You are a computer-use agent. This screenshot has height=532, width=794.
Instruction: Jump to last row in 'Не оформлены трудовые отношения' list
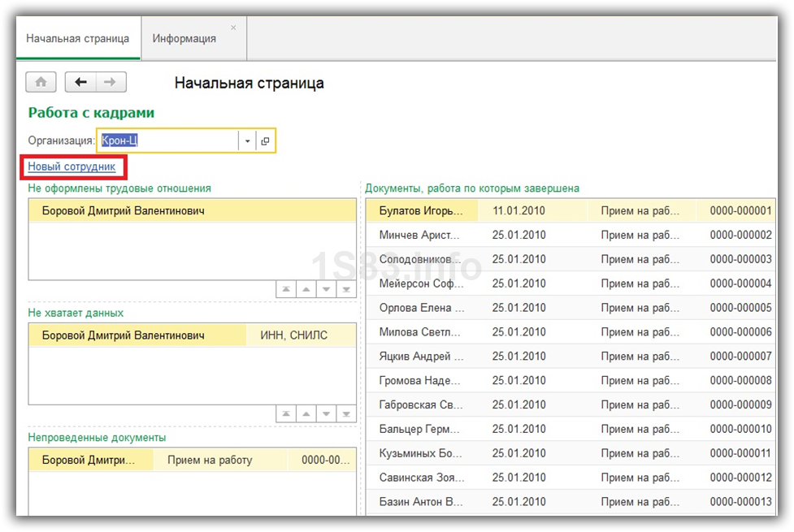346,289
